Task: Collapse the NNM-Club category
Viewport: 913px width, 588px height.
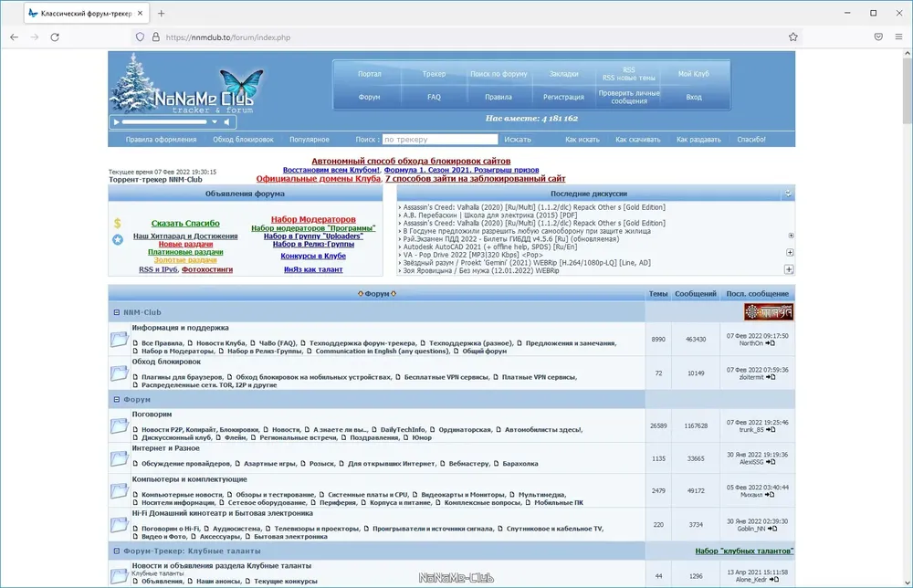Action: tap(117, 312)
